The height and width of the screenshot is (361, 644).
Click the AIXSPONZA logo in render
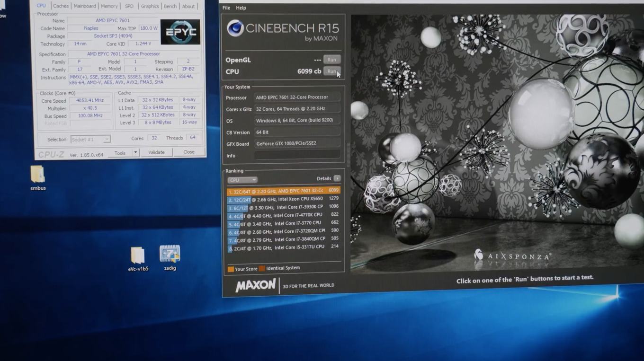point(512,256)
